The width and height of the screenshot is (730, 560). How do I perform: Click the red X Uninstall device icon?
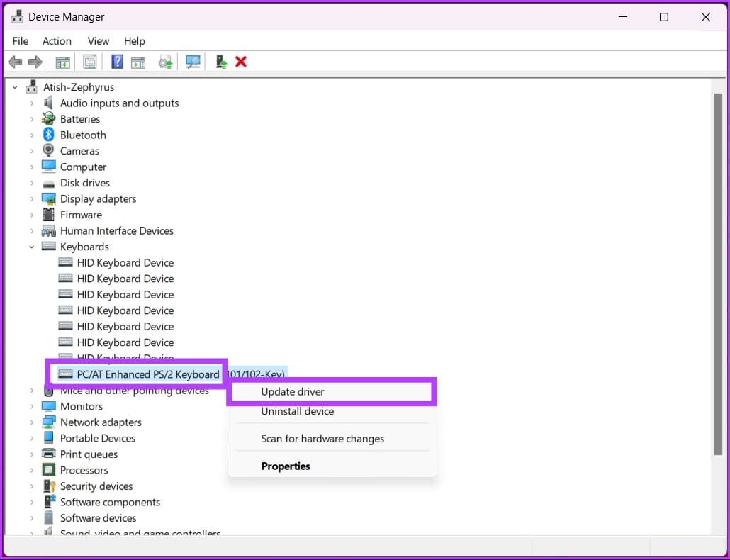tap(241, 62)
